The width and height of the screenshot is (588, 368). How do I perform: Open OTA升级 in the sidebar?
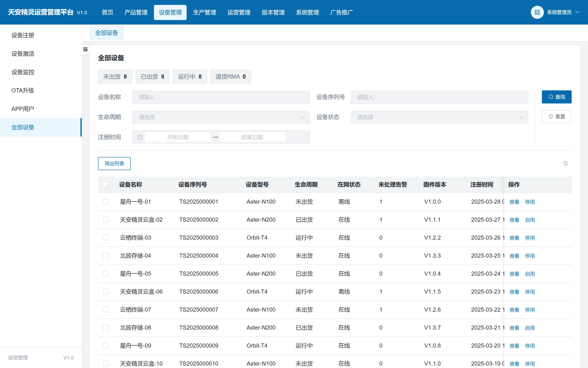pos(41,91)
